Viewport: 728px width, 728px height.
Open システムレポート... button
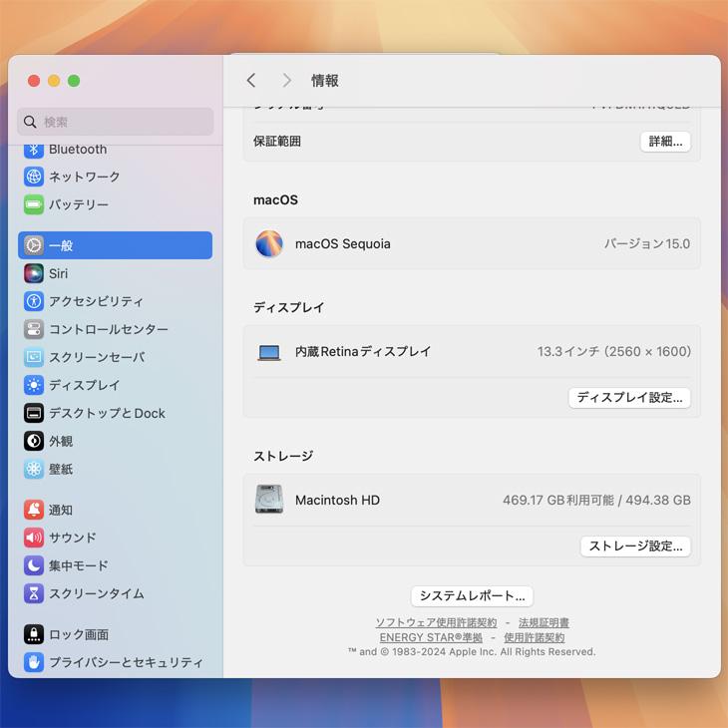pos(472,596)
